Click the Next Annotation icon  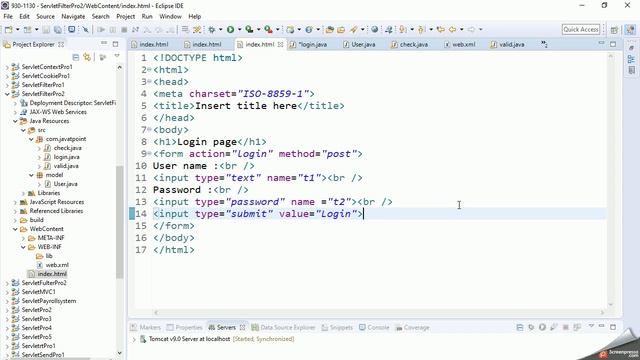[x=403, y=29]
